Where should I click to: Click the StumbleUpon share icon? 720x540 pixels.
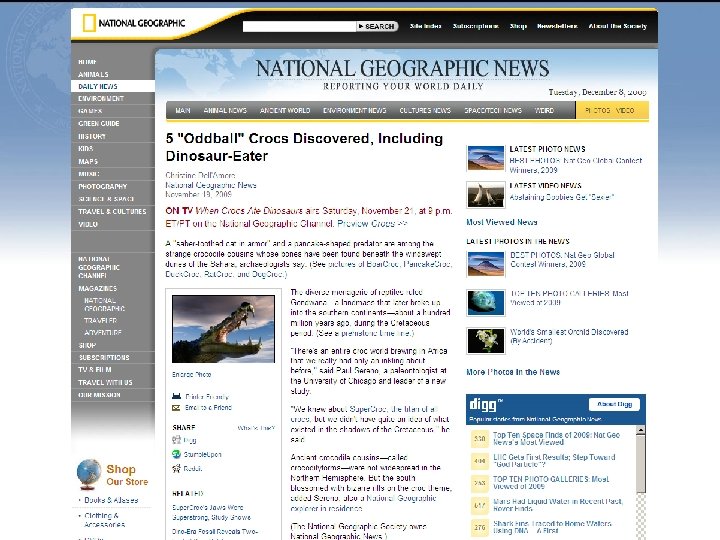(176, 454)
